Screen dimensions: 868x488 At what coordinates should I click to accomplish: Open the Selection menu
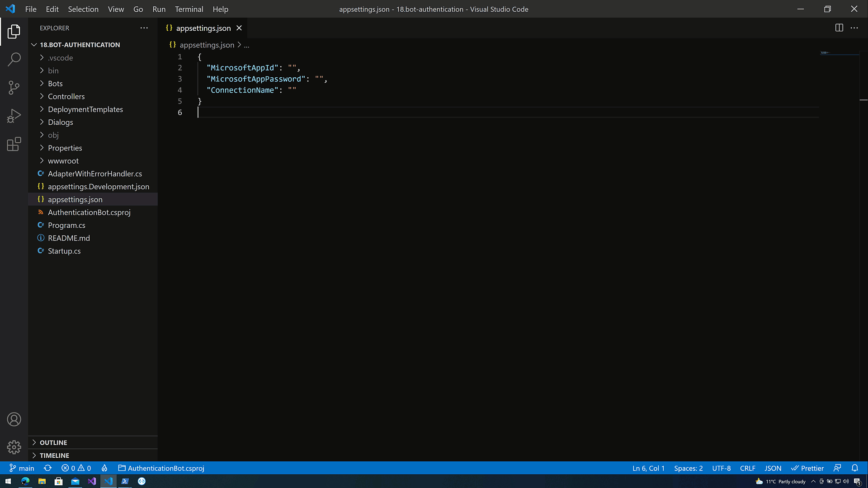(83, 9)
